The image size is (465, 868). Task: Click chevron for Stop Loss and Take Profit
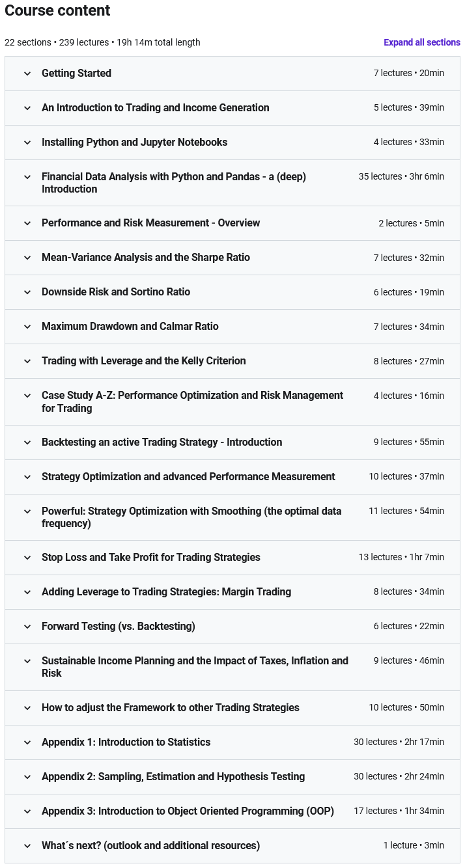[27, 558]
